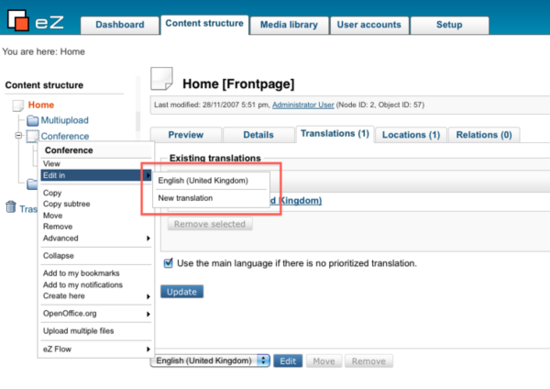
Task: Toggle the use main language checkbox
Action: point(168,263)
